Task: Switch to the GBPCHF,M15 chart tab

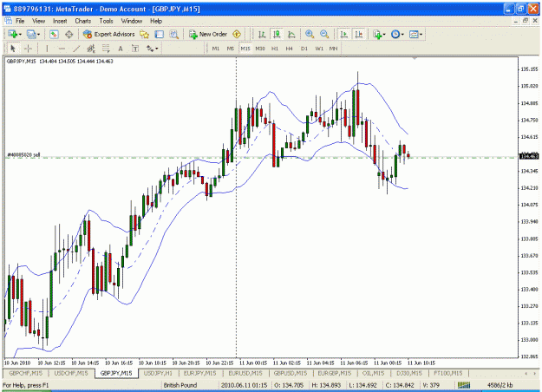Action: click(x=25, y=373)
